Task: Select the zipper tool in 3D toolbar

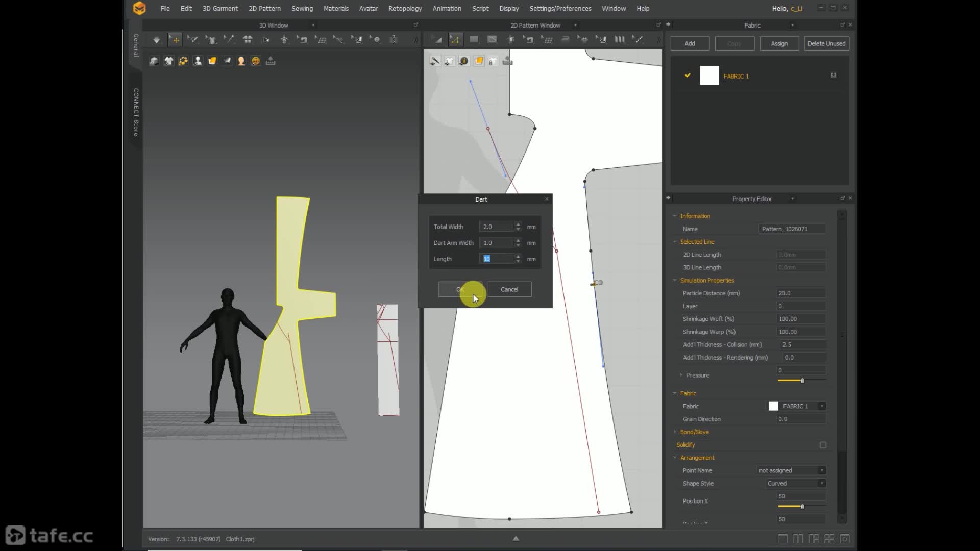Action: click(x=394, y=40)
